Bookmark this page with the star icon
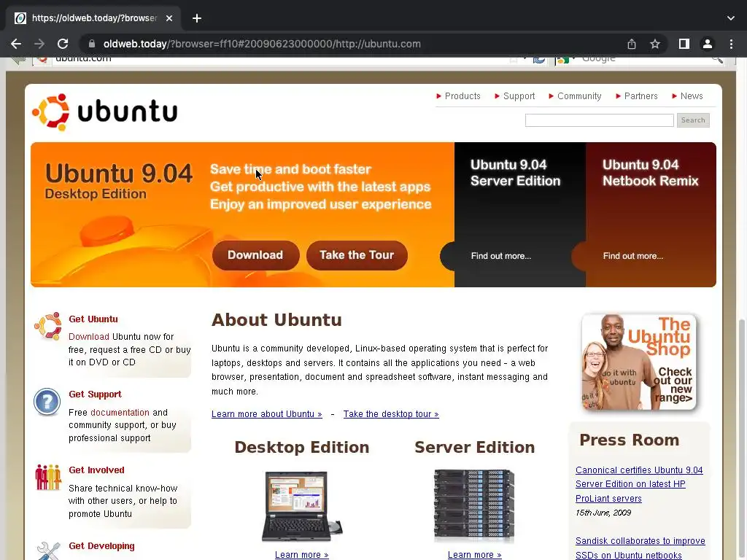 pyautogui.click(x=655, y=44)
